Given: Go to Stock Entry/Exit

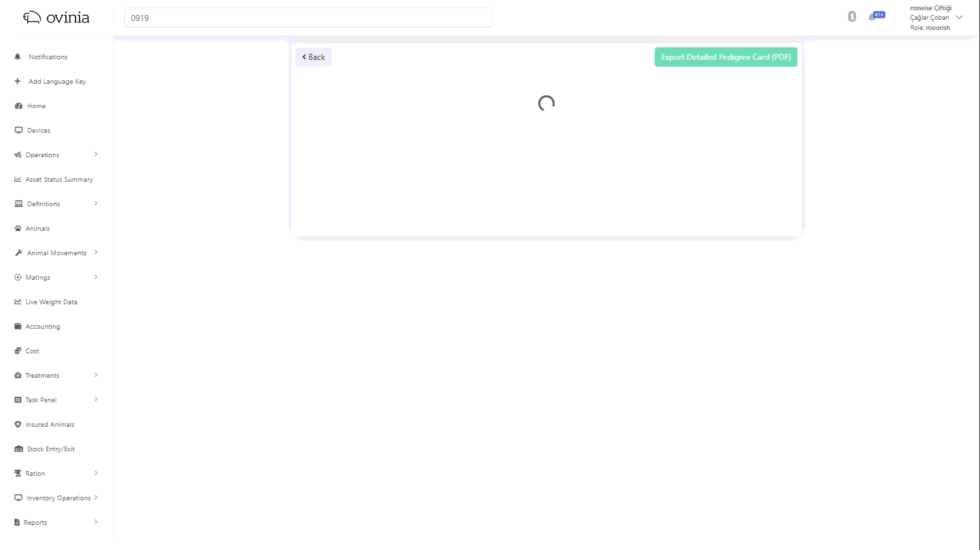Looking at the screenshot, I should (x=51, y=449).
